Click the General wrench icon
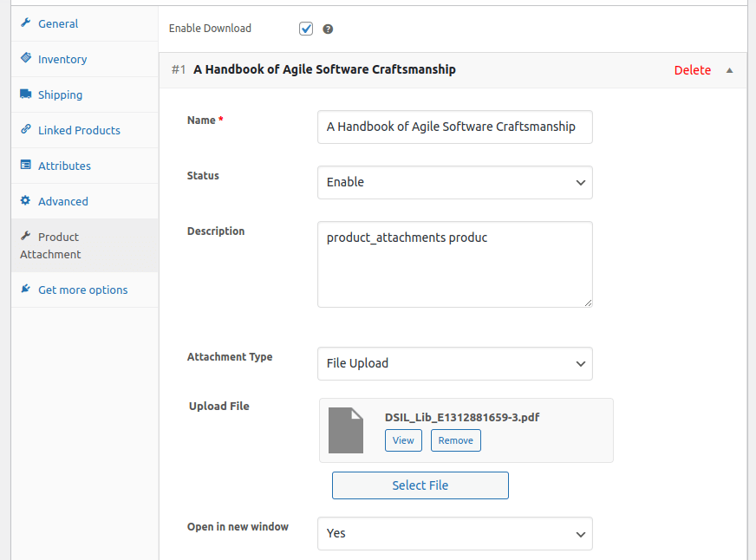 [25, 23]
